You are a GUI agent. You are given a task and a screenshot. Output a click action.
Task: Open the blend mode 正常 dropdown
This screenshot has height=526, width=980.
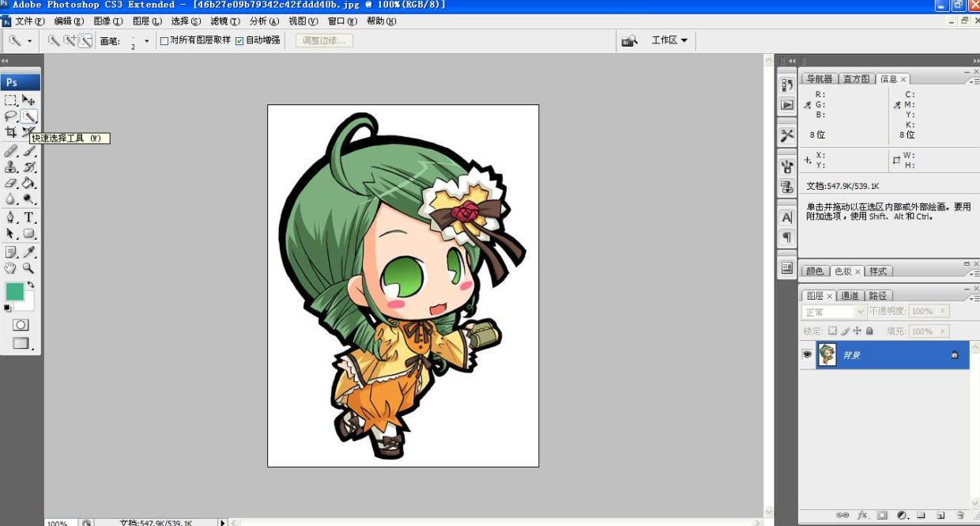click(x=834, y=312)
